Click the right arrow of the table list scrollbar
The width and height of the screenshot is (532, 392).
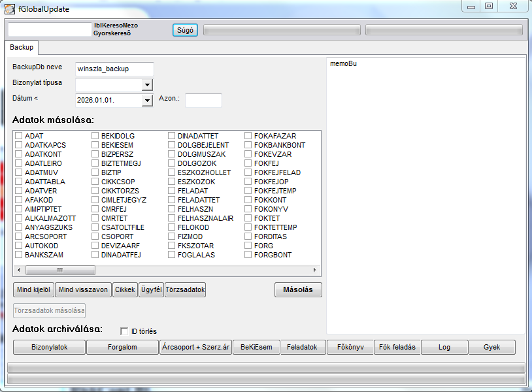point(315,270)
